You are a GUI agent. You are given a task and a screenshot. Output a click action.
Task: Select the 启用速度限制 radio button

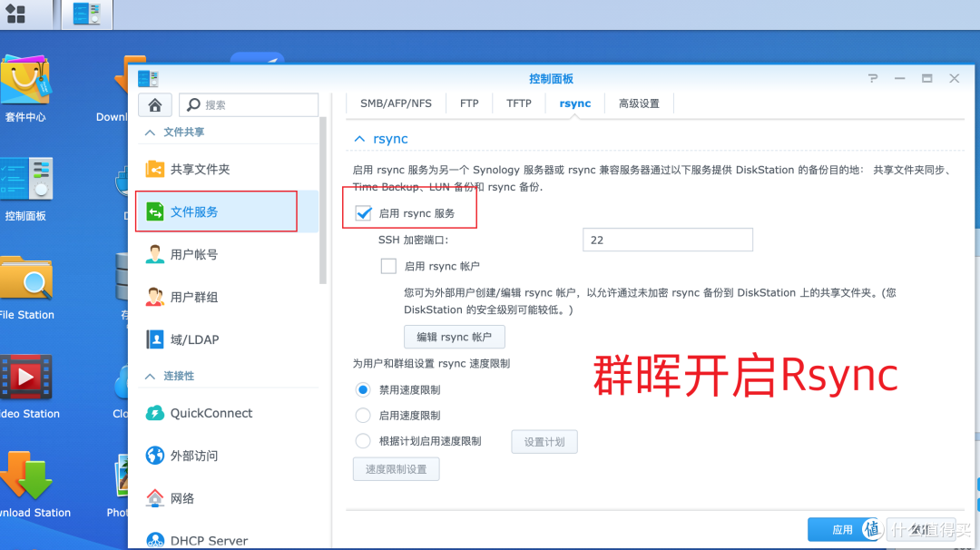(x=364, y=416)
